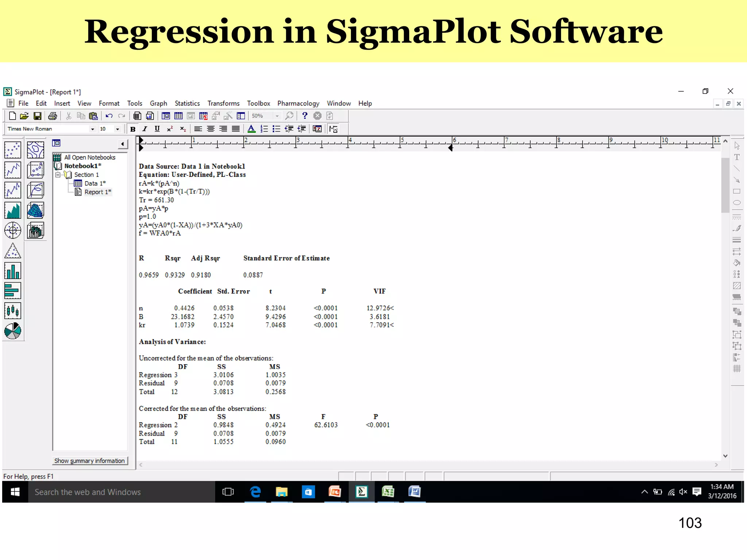Click the Save toolbar icon

pos(37,116)
